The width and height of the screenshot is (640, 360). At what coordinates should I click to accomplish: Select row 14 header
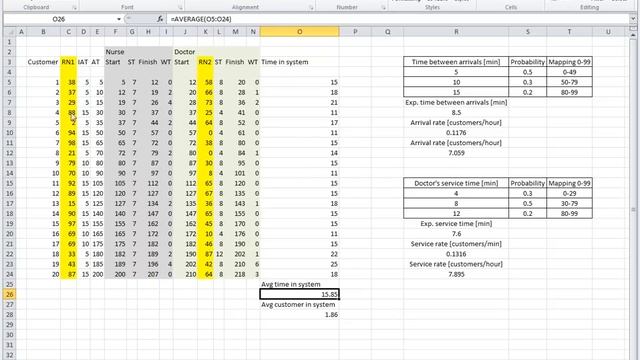tap(10, 173)
